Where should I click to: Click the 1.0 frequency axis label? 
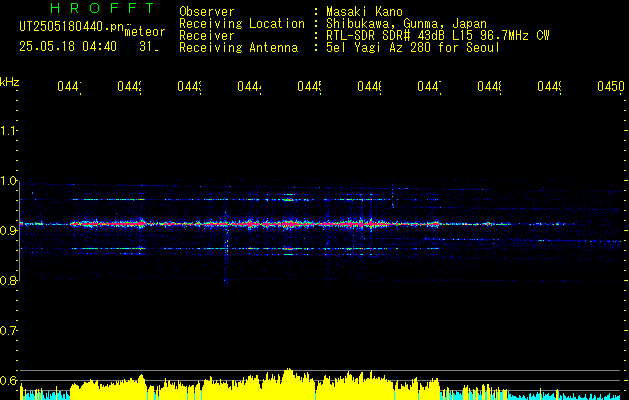8,181
